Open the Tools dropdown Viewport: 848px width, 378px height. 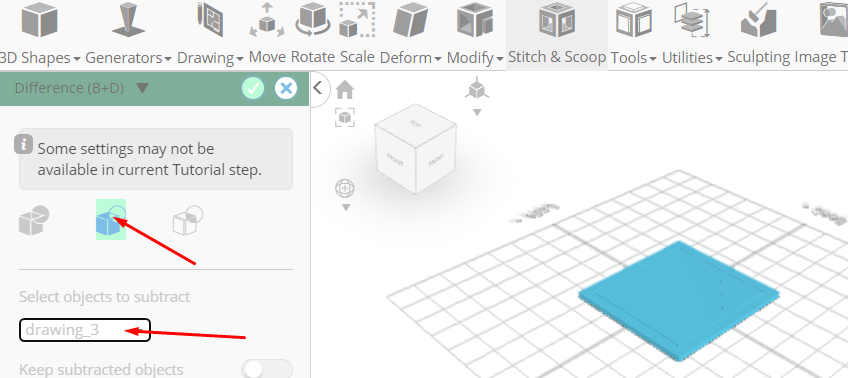click(633, 57)
